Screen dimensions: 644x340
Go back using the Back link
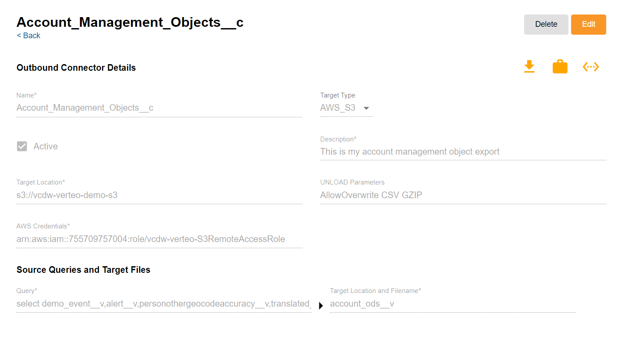[x=29, y=36]
